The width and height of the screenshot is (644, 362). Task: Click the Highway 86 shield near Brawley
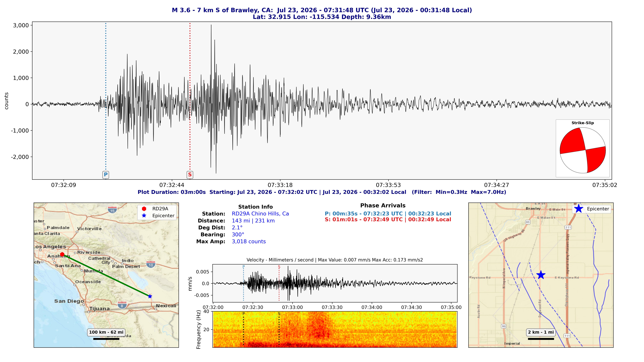point(527,222)
